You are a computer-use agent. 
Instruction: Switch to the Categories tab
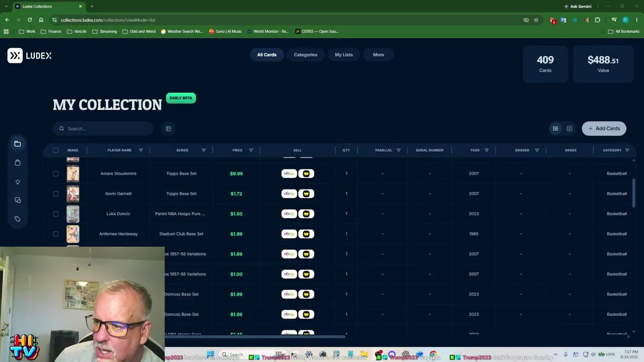pyautogui.click(x=305, y=55)
